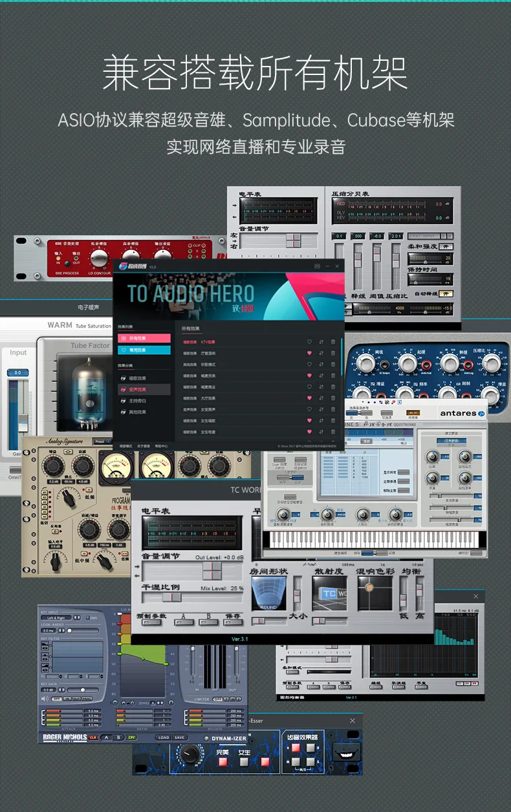Favorite the KTV效果 row heart icon
The height and width of the screenshot is (812, 511).
pos(309,341)
